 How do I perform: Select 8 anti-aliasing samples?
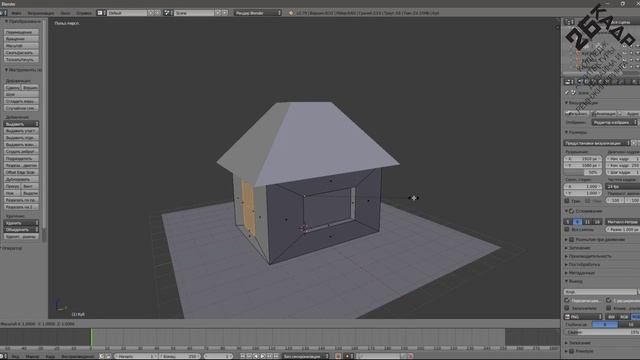pyautogui.click(x=578, y=222)
